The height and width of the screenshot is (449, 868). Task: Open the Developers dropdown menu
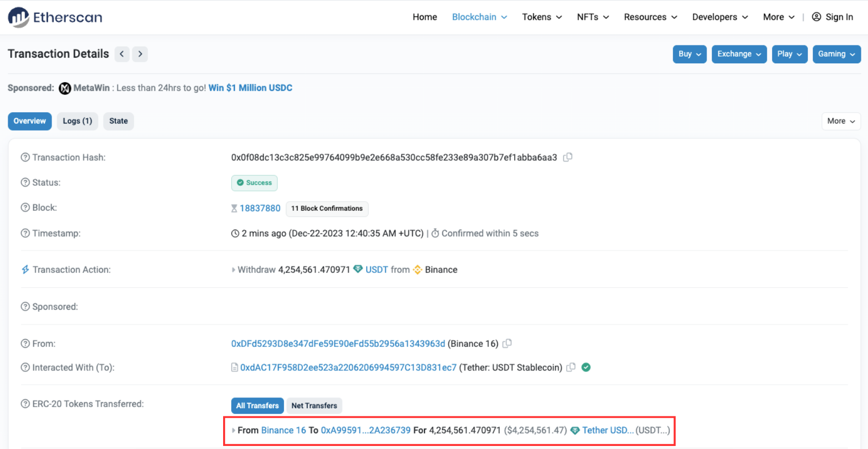[720, 17]
